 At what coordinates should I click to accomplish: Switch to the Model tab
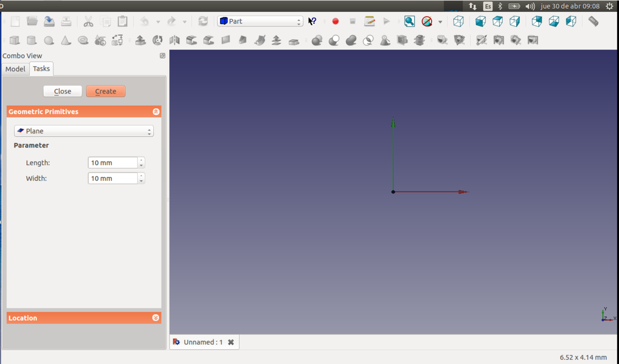[15, 69]
